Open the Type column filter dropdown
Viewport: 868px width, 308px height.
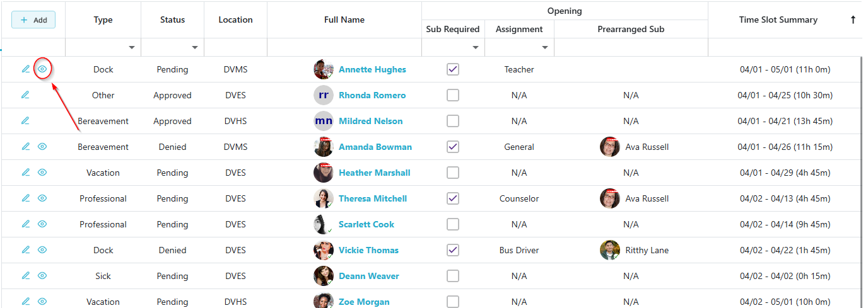click(x=132, y=47)
